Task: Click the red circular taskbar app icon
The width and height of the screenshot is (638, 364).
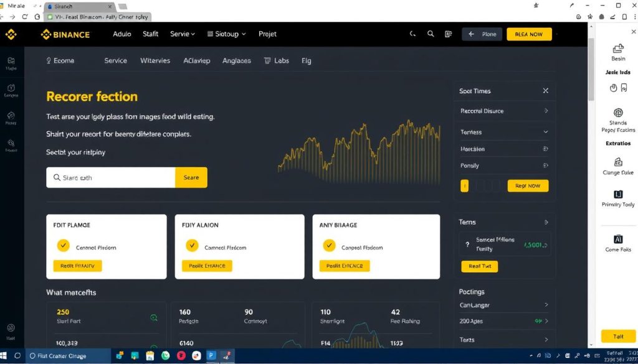Action: point(181,355)
